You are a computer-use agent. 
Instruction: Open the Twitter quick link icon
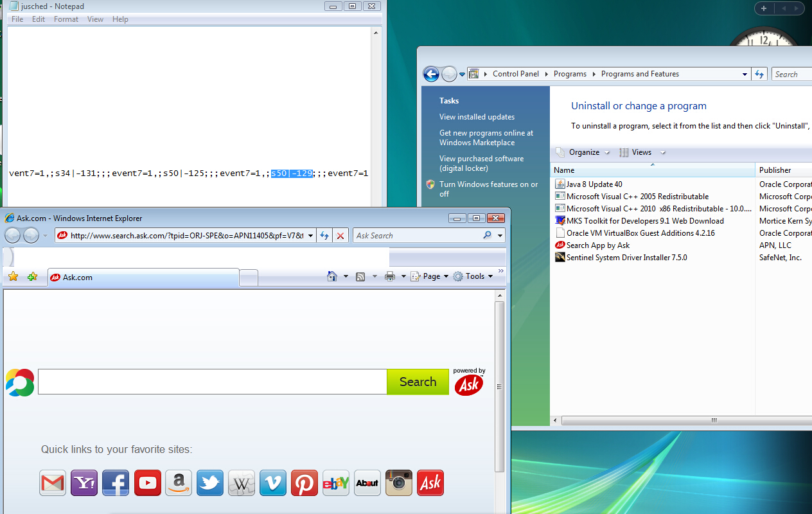(210, 483)
